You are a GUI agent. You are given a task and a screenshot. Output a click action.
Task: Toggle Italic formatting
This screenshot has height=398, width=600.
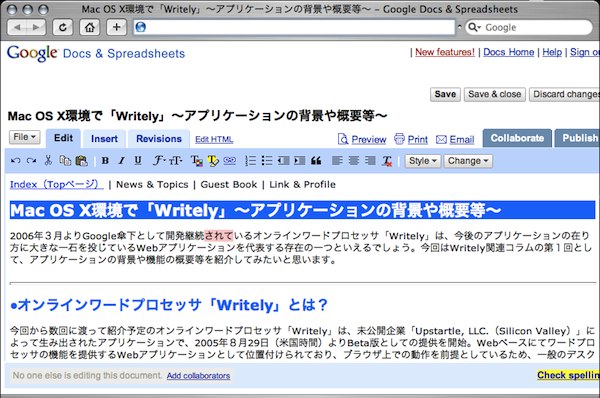pos(122,161)
